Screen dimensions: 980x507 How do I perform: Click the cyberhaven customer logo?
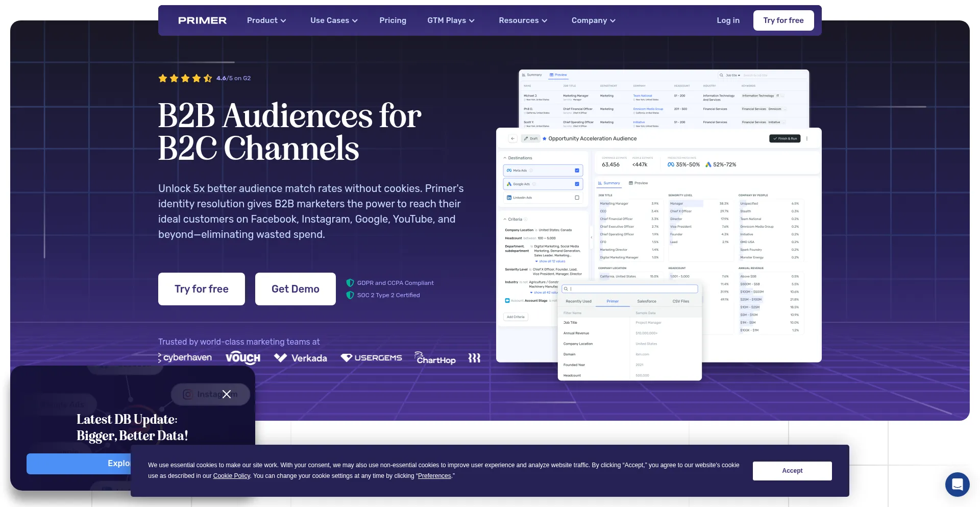click(185, 357)
